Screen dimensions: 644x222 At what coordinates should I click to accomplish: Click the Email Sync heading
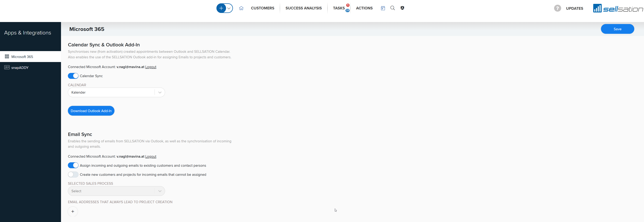pyautogui.click(x=80, y=134)
